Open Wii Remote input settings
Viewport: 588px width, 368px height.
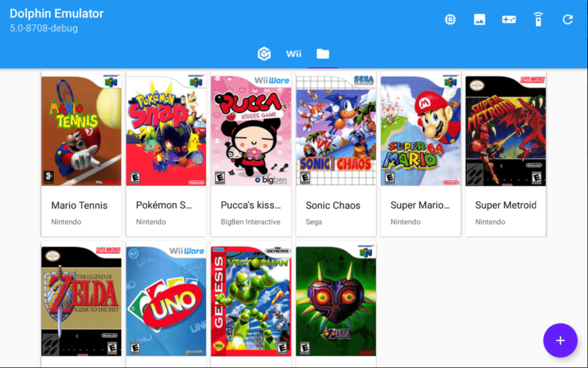(538, 19)
